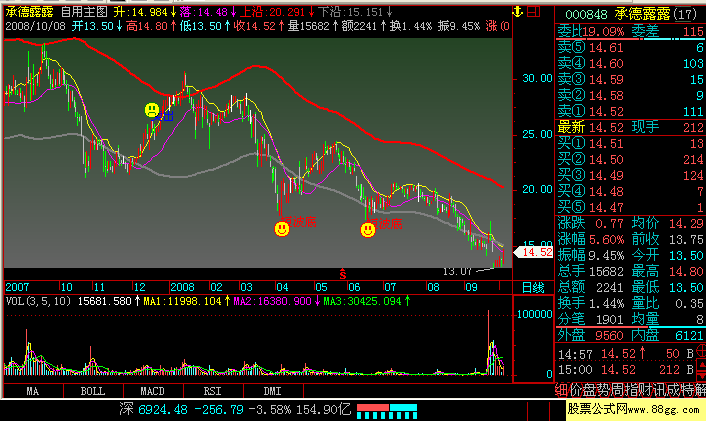Select the 卖⑤ 14.61 order row
This screenshot has width=706, height=421.
pos(630,48)
